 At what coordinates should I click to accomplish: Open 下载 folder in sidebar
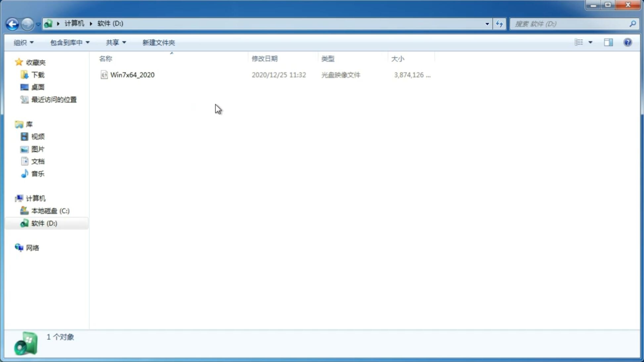38,74
